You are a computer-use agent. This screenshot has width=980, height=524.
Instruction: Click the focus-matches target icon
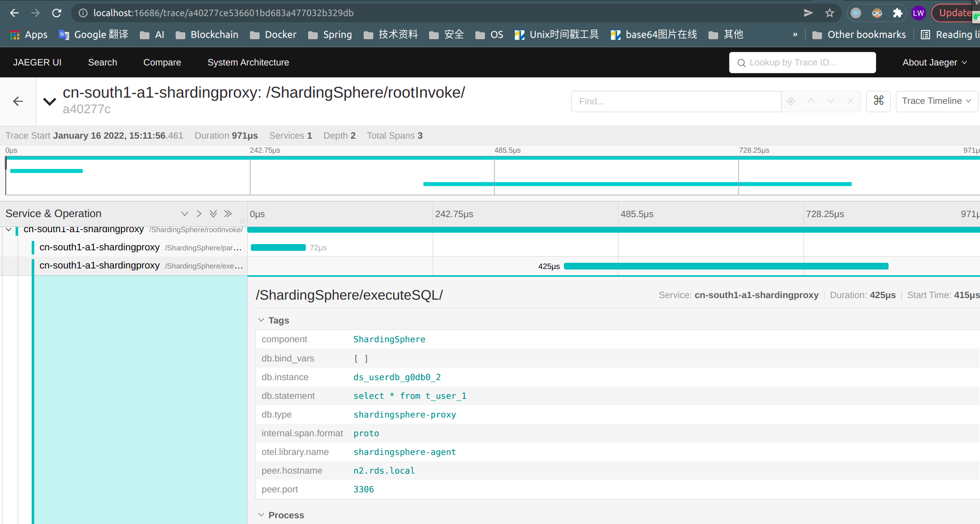[791, 101]
